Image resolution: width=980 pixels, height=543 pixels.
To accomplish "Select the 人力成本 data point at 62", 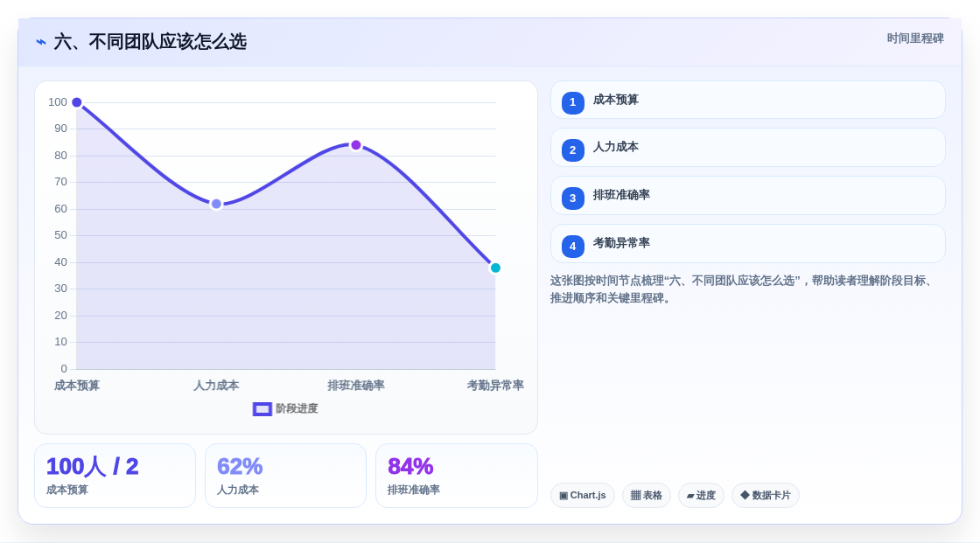I will coord(216,204).
